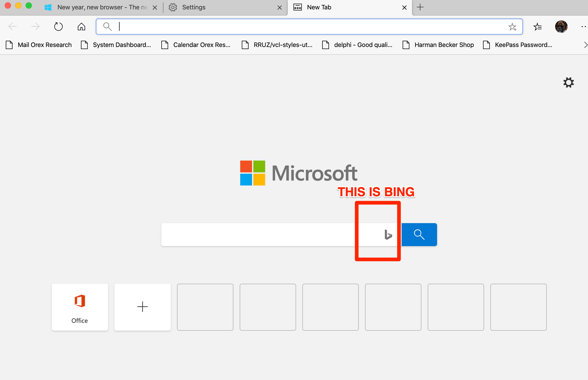The image size is (588, 380).
Task: Reload the current page
Action: [x=58, y=26]
